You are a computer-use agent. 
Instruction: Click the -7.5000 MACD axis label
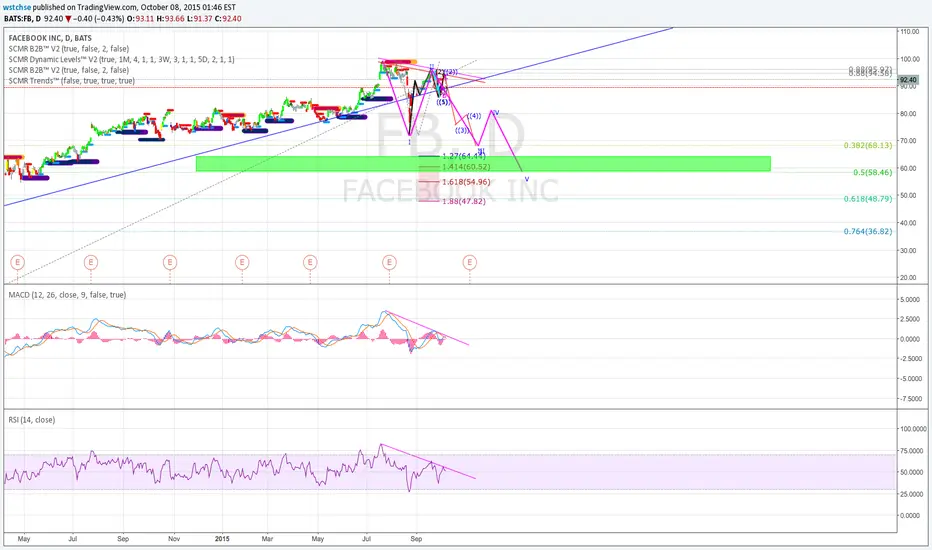[x=910, y=399]
